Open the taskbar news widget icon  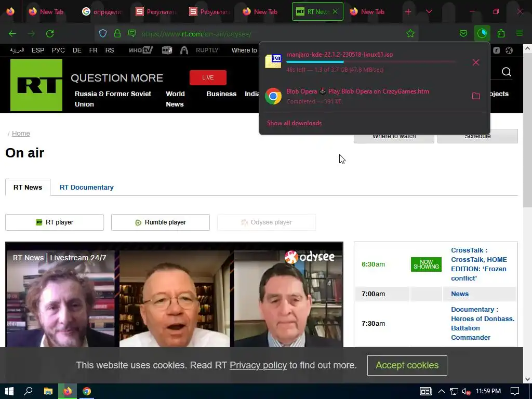[x=426, y=391]
